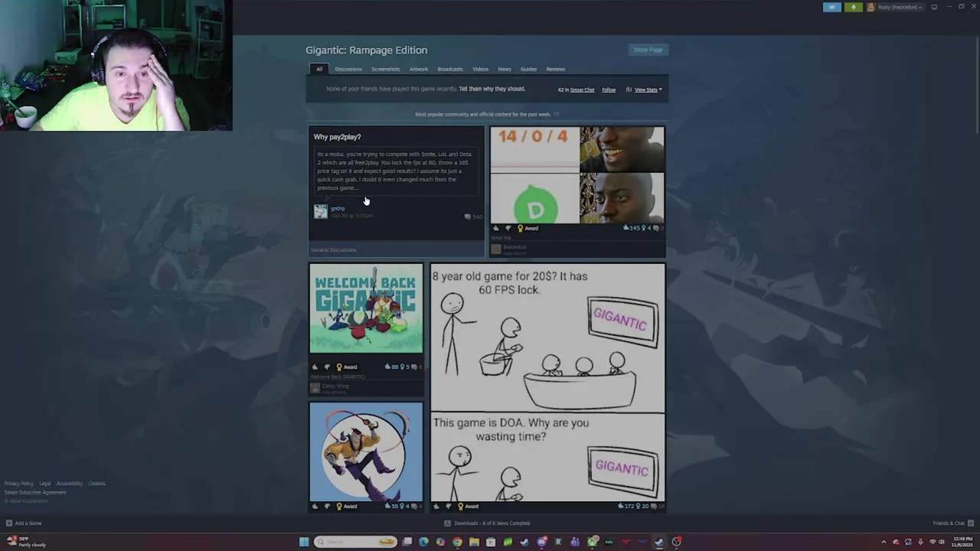This screenshot has height=551, width=980.
Task: Open the weather widget in taskbar
Action: point(27,542)
